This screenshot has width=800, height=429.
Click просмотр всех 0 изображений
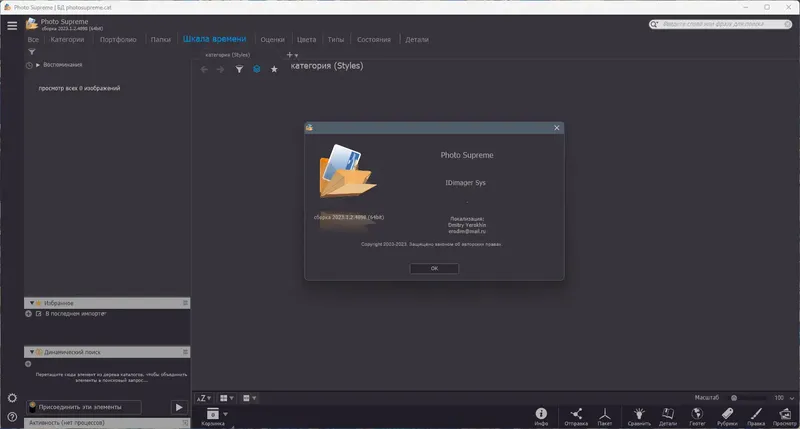pyautogui.click(x=79, y=88)
